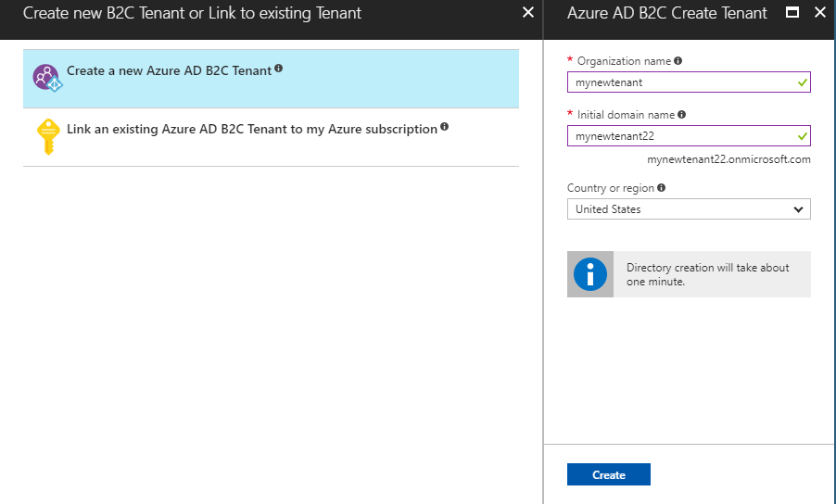
Task: Click the purple Azure AD B2C tenant icon
Action: 46,78
